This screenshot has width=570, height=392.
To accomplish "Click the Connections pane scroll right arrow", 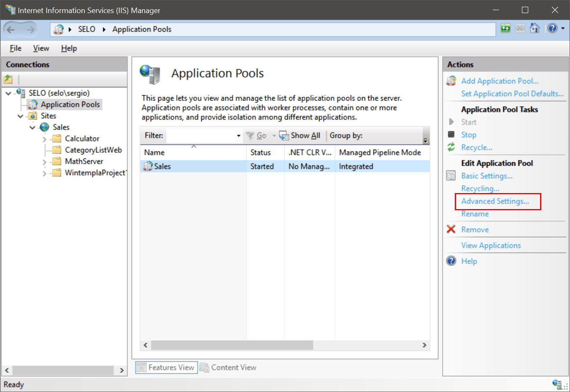I will (x=122, y=370).
